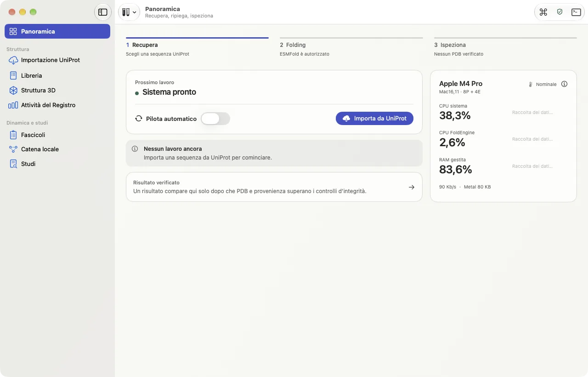
Task: Click the cloud icon for Importazione UniProt
Action: (x=13, y=60)
